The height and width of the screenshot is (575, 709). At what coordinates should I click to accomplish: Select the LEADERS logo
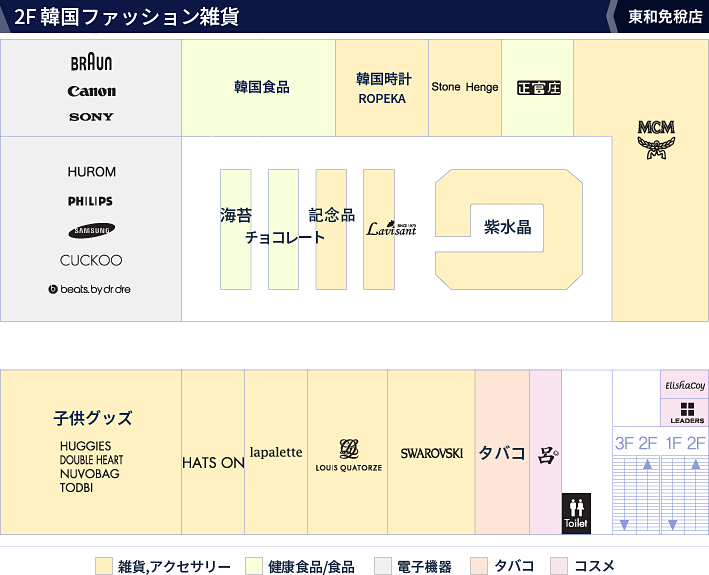(687, 413)
